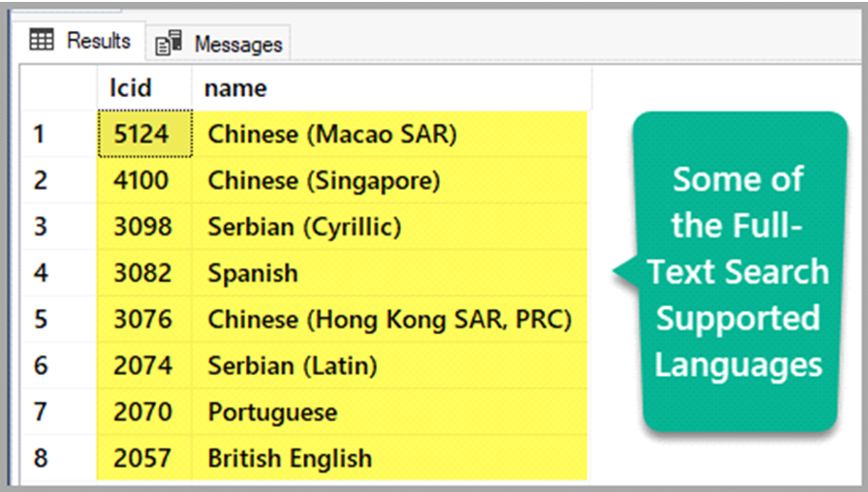Click the cell with lcid 5124

[x=145, y=134]
